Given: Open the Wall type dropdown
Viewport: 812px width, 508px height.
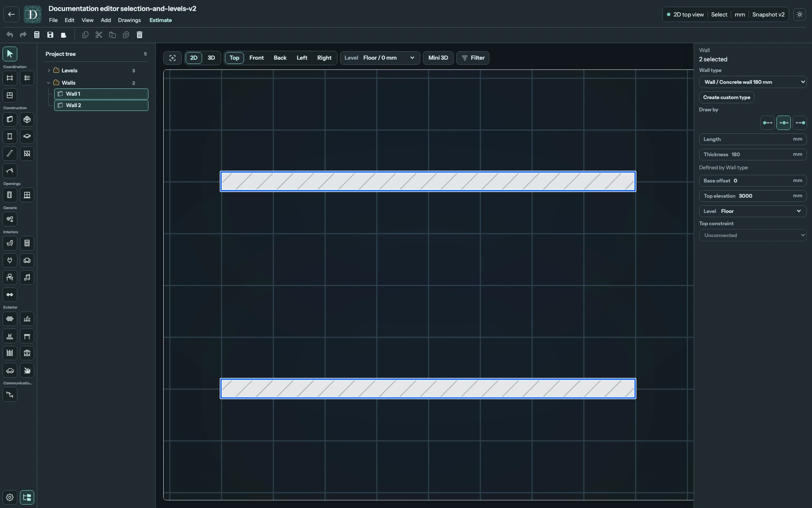Looking at the screenshot, I should pyautogui.click(x=753, y=82).
